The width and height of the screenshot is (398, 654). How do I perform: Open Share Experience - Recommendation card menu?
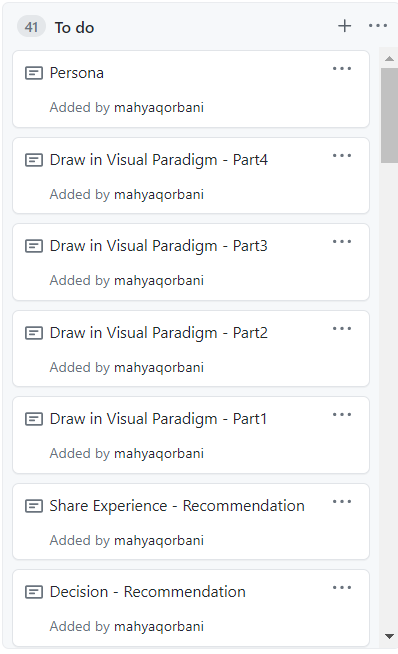(342, 502)
